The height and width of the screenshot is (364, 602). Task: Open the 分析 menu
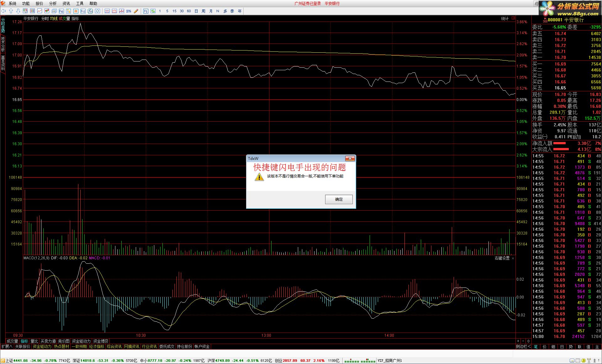coord(53,3)
